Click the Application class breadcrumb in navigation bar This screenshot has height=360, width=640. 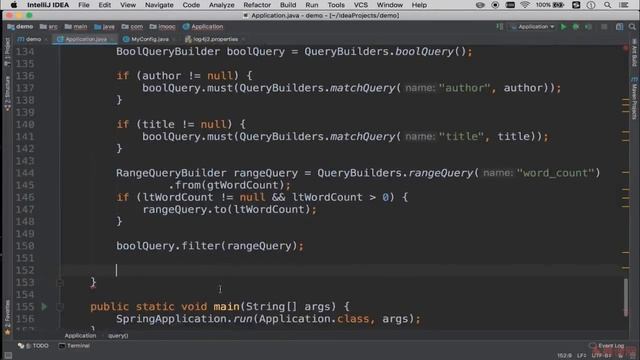203,27
